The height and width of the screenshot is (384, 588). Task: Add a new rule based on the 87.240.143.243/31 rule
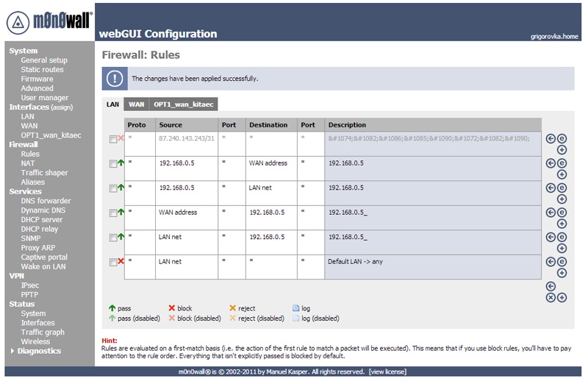(x=562, y=150)
